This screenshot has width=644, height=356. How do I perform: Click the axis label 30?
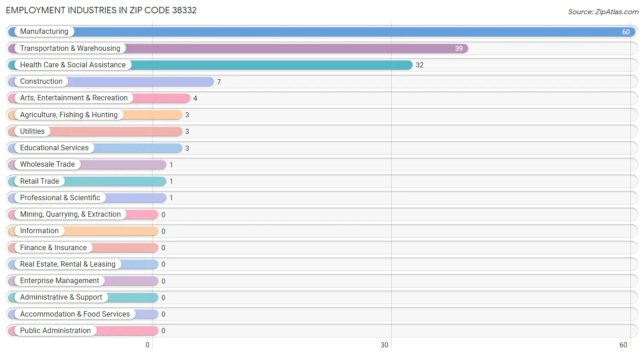click(x=384, y=345)
